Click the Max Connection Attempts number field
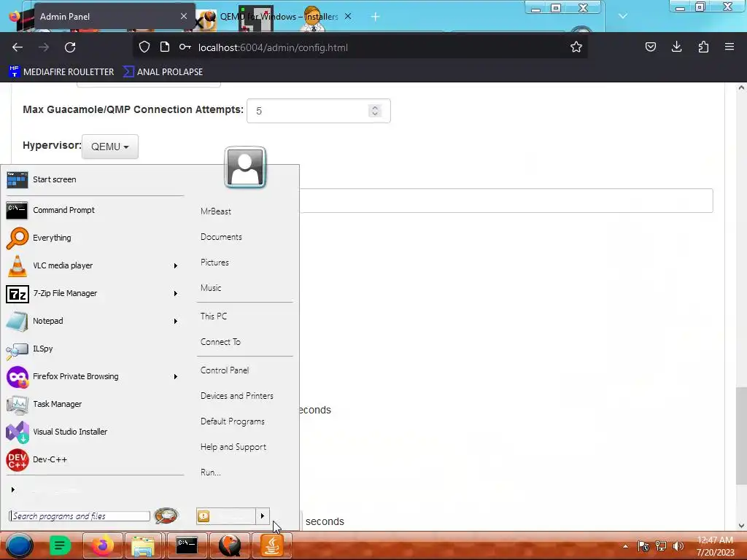Viewport: 747px width, 560px height. pyautogui.click(x=318, y=111)
